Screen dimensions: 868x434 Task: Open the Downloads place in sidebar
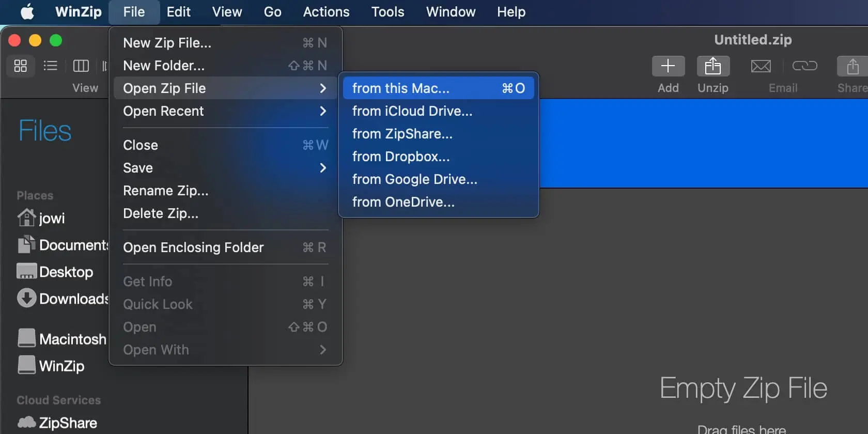pyautogui.click(x=63, y=299)
